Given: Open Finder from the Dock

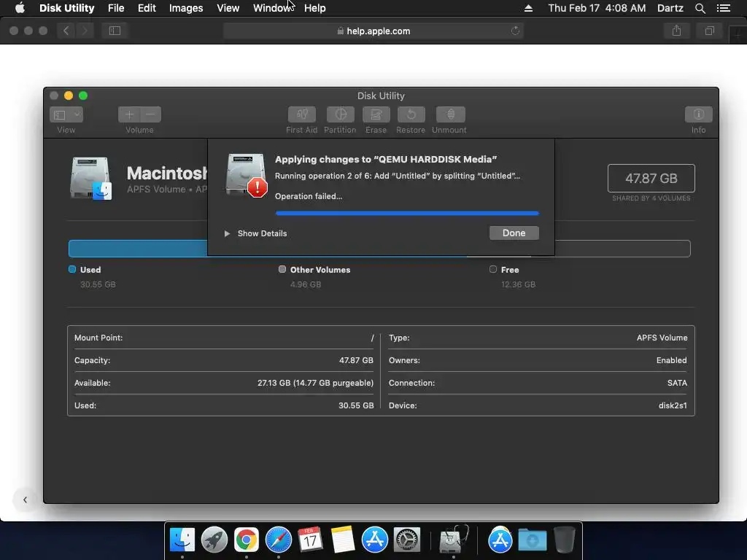Looking at the screenshot, I should [182, 540].
